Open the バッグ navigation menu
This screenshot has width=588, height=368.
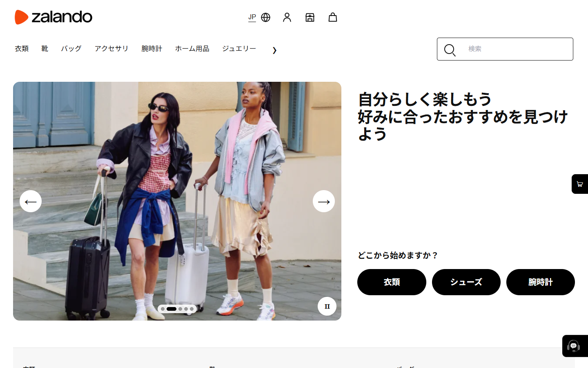pos(71,49)
